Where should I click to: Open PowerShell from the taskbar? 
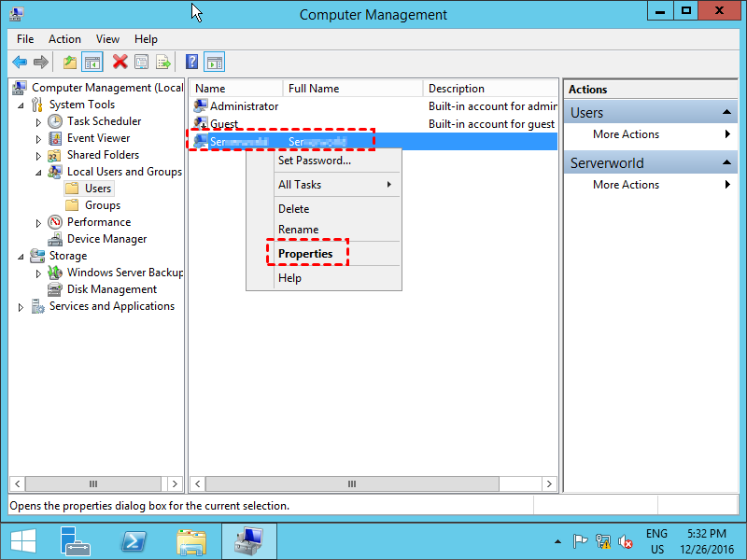click(x=134, y=541)
